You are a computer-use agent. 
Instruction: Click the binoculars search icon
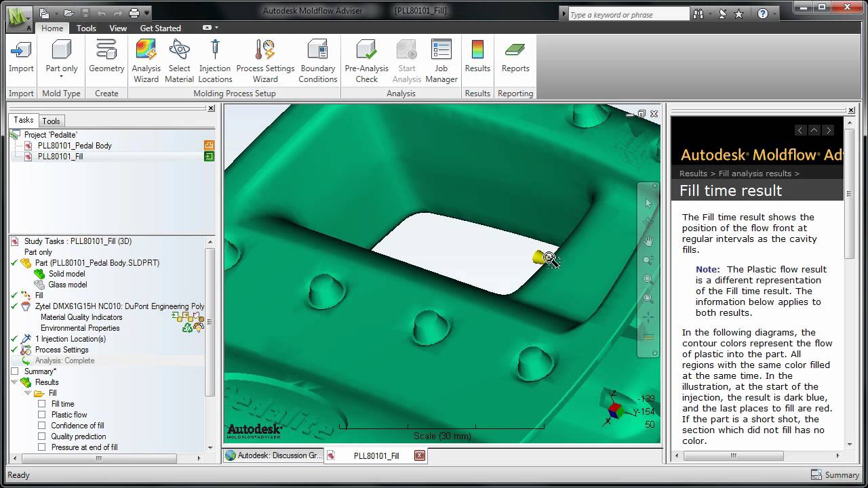click(698, 14)
